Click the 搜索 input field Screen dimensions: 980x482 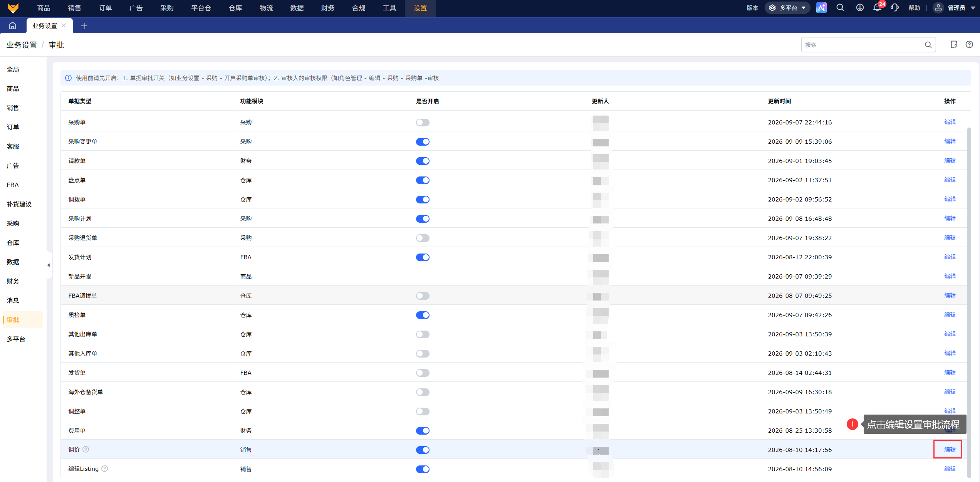[x=863, y=45]
